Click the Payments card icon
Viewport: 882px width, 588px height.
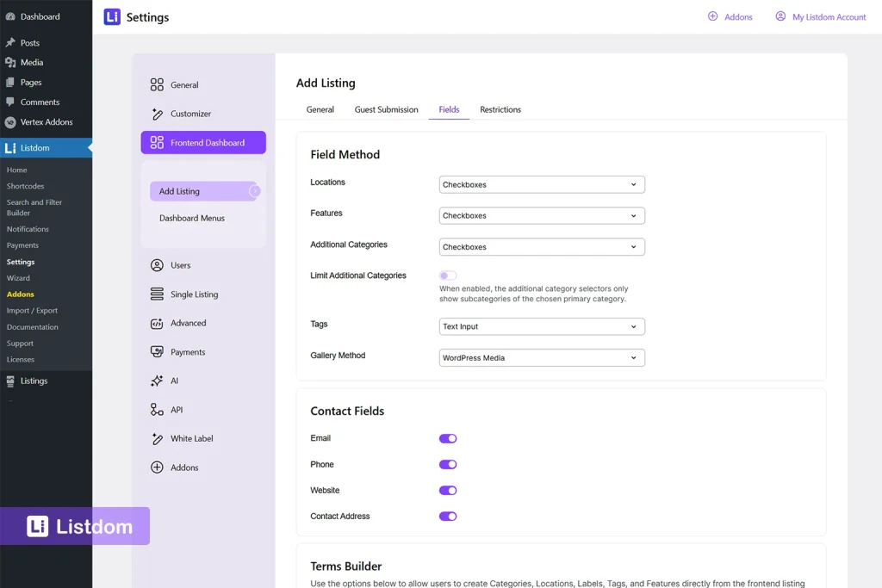(x=157, y=352)
